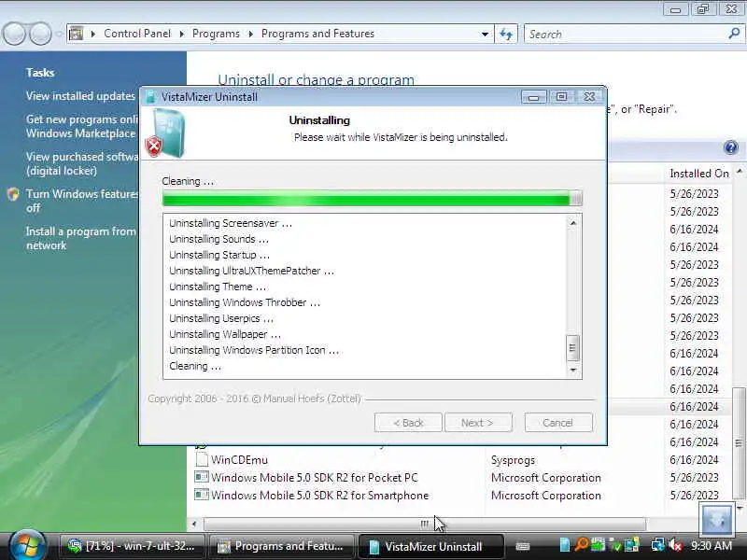Switch to the [71%] - win-7-ult-32 taskbar item
747x560 pixels.
pyautogui.click(x=133, y=546)
